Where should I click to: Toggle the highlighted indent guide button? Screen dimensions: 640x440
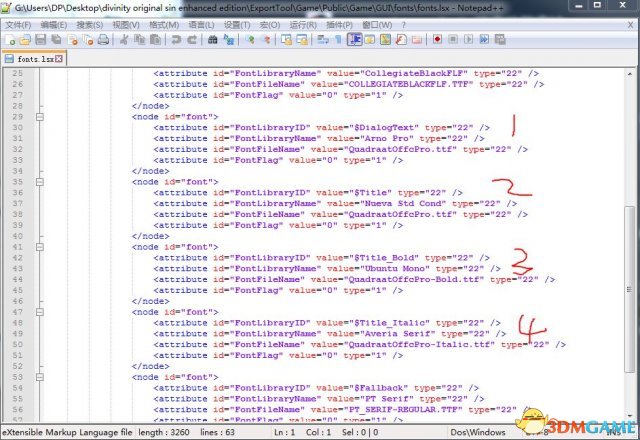point(355,40)
